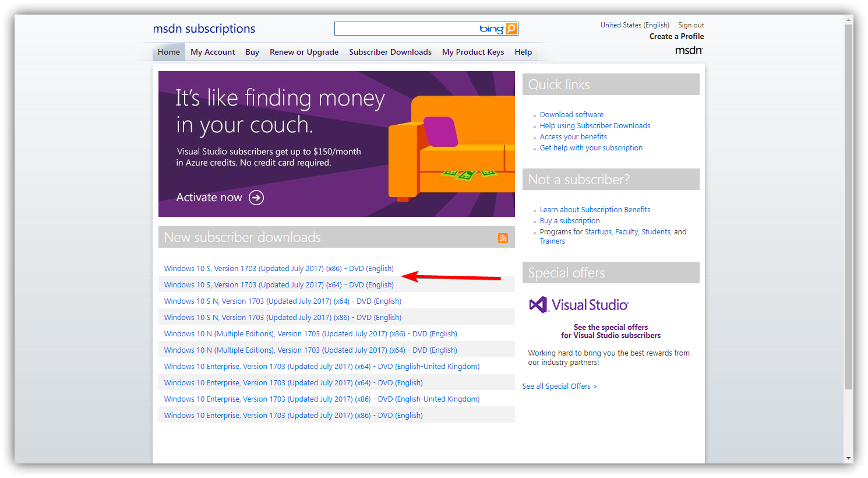The image size is (868, 478).
Task: Open the Trainers program link
Action: pos(552,241)
